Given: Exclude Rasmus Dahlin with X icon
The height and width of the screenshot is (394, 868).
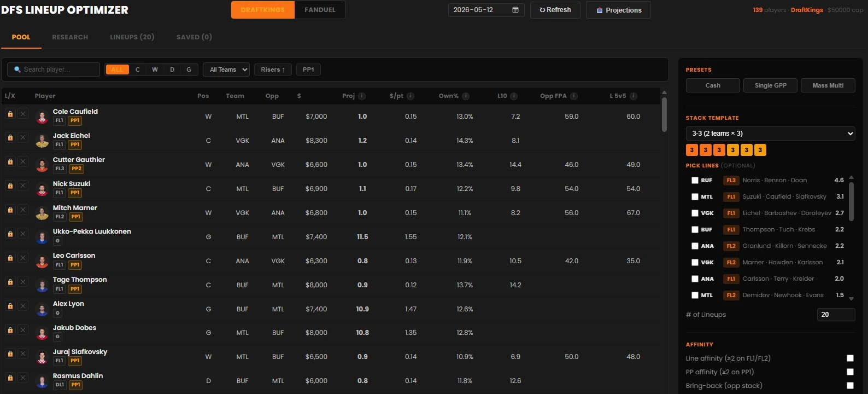Looking at the screenshot, I should (23, 378).
